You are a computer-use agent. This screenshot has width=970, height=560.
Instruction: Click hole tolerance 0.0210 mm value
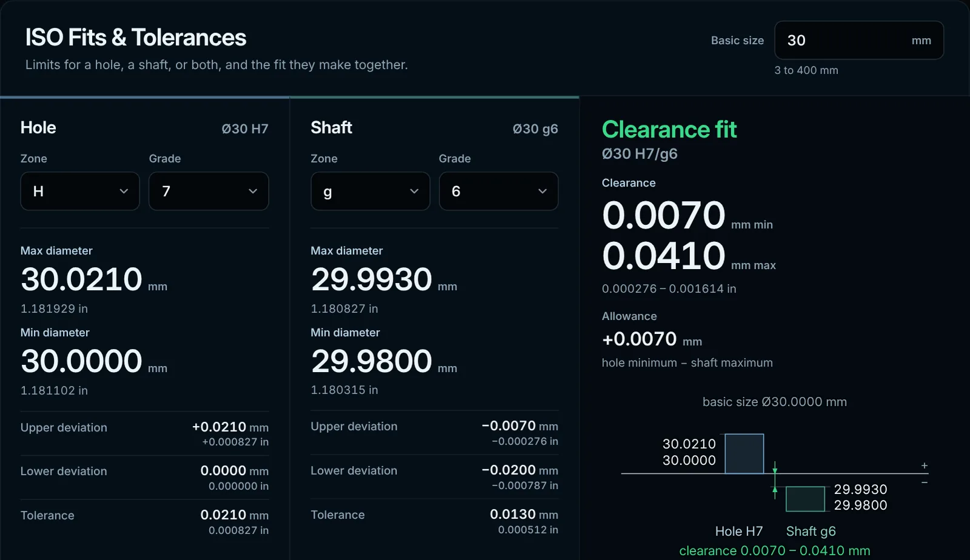point(235,515)
